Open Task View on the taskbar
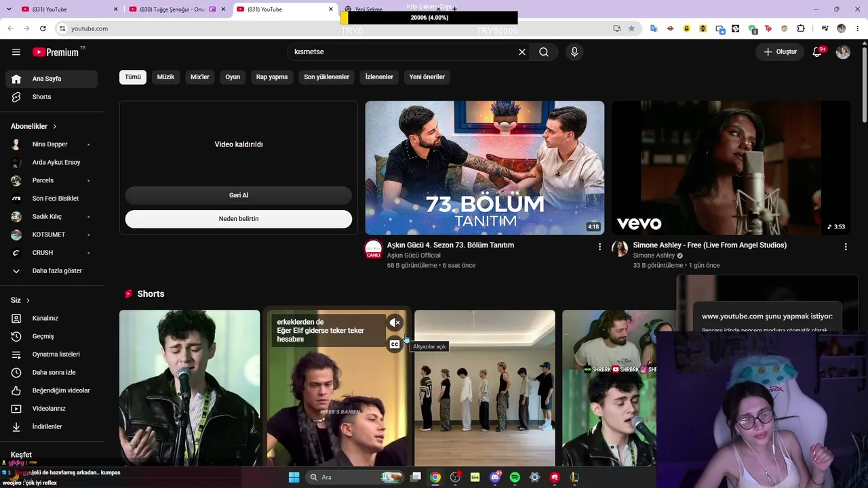Viewport: 868px width, 488px height. coord(416,477)
